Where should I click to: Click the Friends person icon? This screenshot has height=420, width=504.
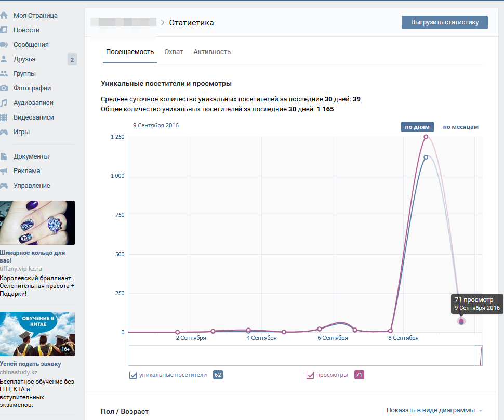[4, 59]
